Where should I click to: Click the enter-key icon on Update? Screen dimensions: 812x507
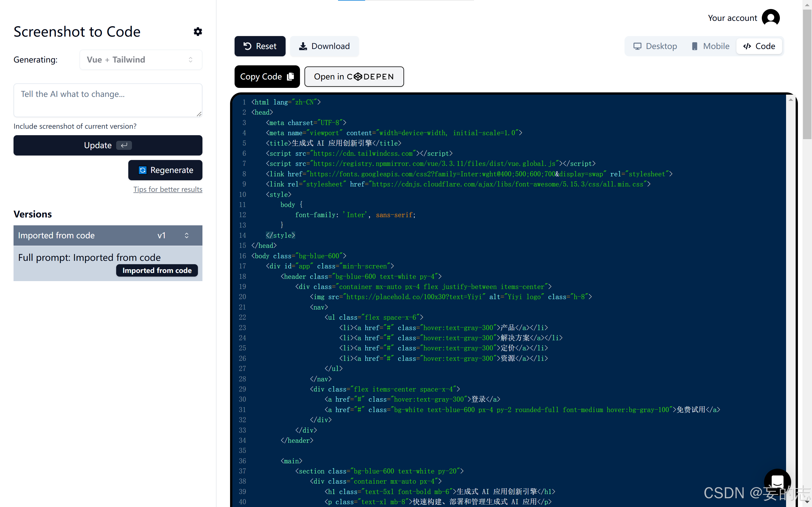coord(124,145)
